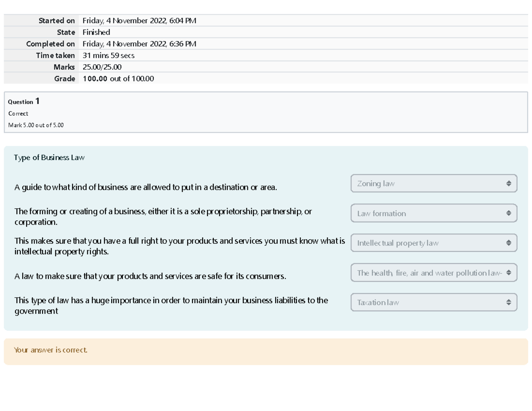Click the arrow icon beside Intellectual property law

[x=509, y=243]
